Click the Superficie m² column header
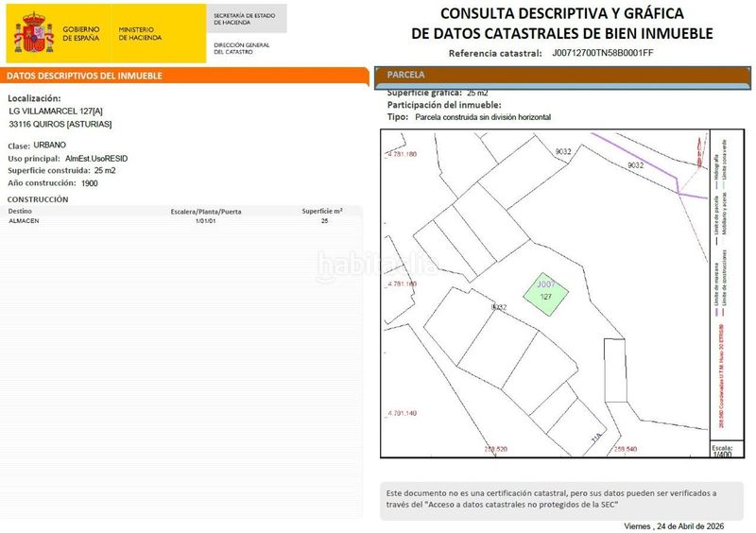 pyautogui.click(x=322, y=211)
